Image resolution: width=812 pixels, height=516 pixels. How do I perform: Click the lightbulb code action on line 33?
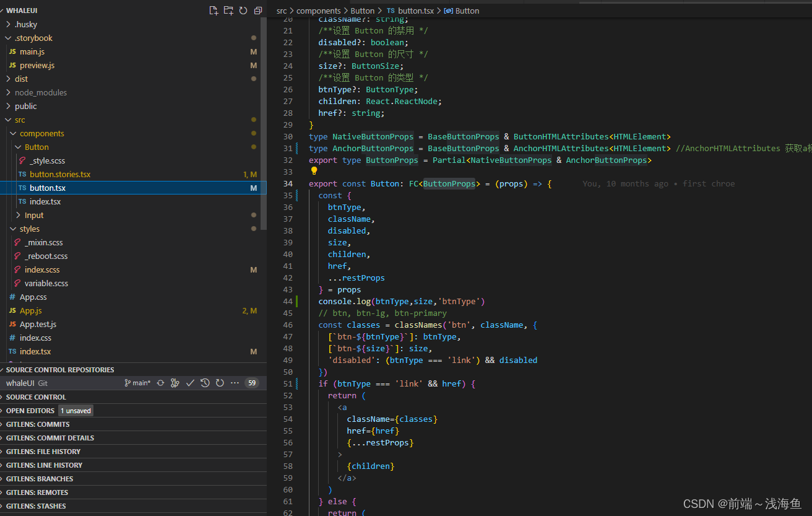pos(314,171)
